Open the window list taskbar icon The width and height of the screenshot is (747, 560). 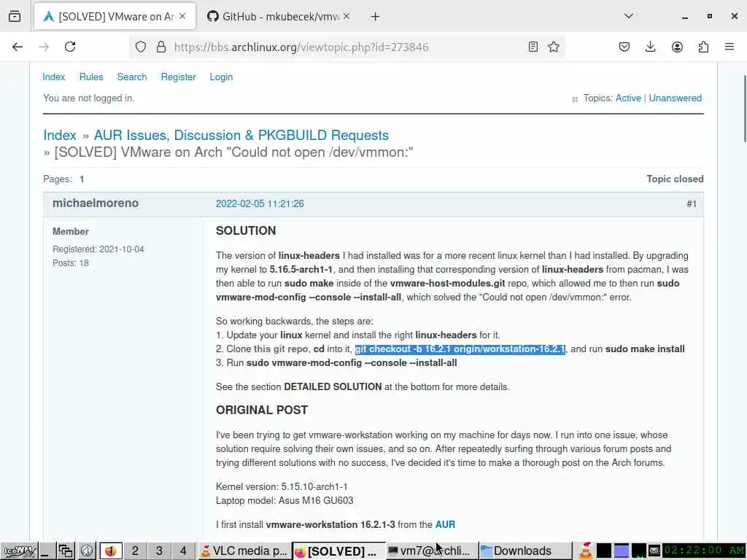pyautogui.click(x=66, y=551)
